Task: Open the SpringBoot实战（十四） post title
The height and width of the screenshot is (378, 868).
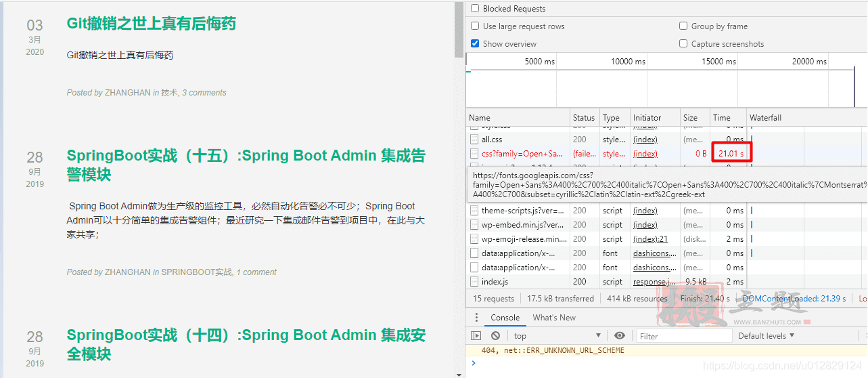Action: [x=246, y=344]
